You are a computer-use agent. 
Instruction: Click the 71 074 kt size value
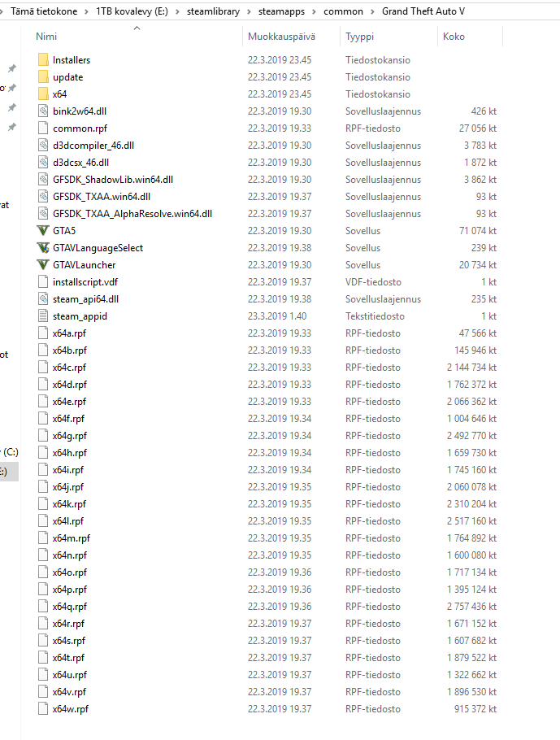pyautogui.click(x=478, y=231)
